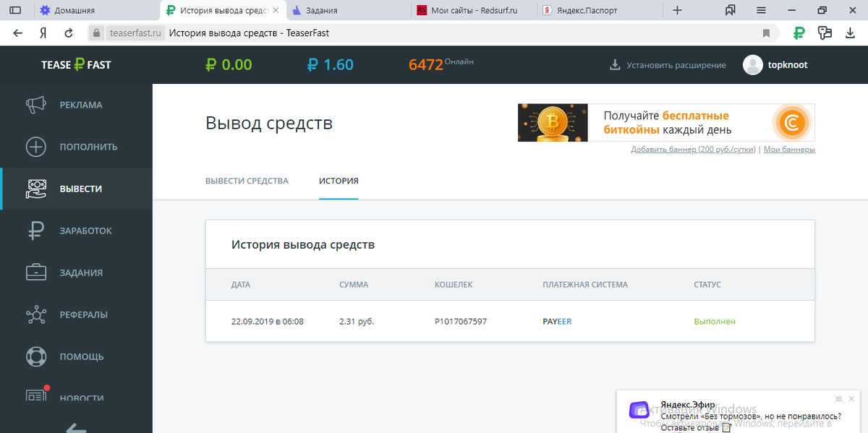The height and width of the screenshot is (433, 868).
Task: Open the Пополнить plus-circle sidebar item
Action: click(x=36, y=147)
